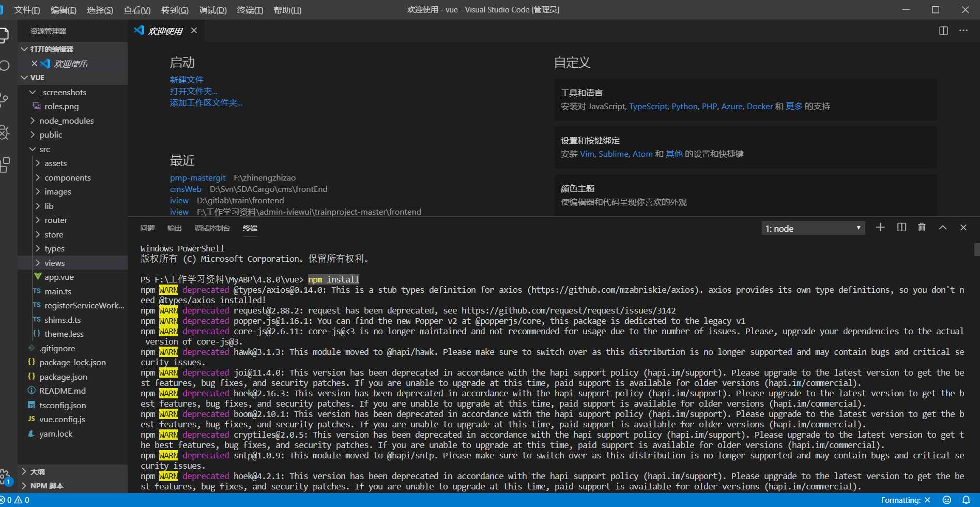This screenshot has height=507, width=980.
Task: Expand the components folder
Action: tap(72, 177)
